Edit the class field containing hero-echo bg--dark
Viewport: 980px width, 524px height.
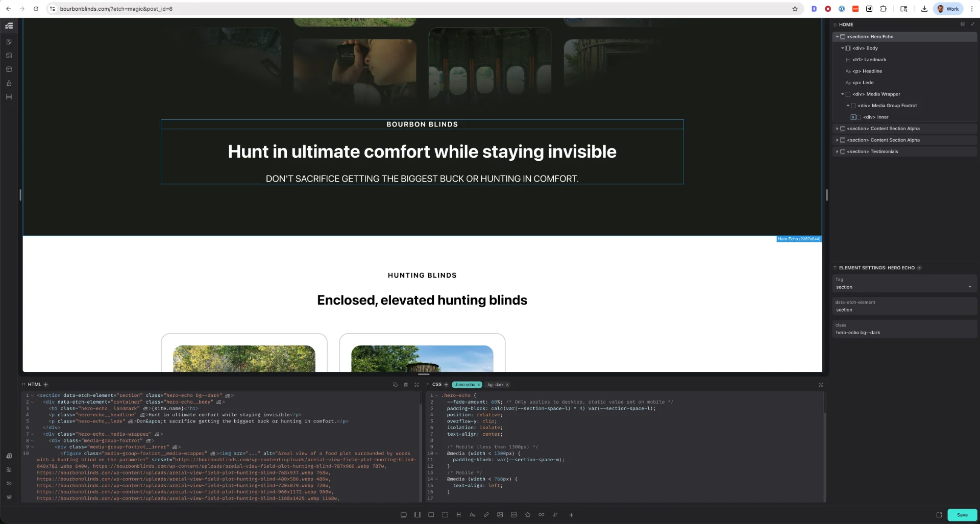(904, 333)
